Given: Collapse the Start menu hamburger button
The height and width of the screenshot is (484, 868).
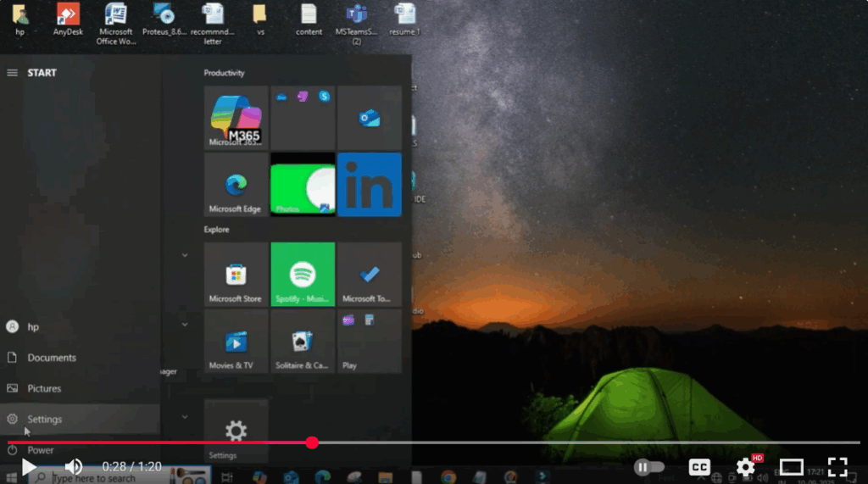Looking at the screenshot, I should 12,73.
